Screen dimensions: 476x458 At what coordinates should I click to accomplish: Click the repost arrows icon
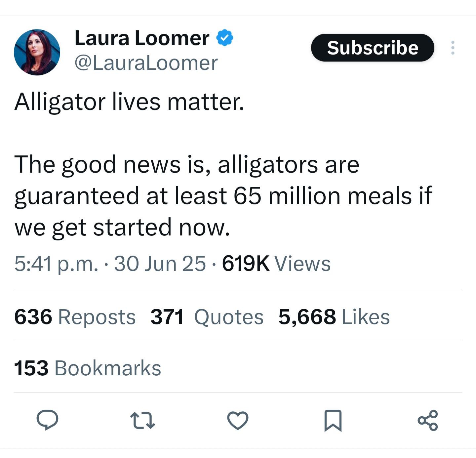pyautogui.click(x=143, y=420)
